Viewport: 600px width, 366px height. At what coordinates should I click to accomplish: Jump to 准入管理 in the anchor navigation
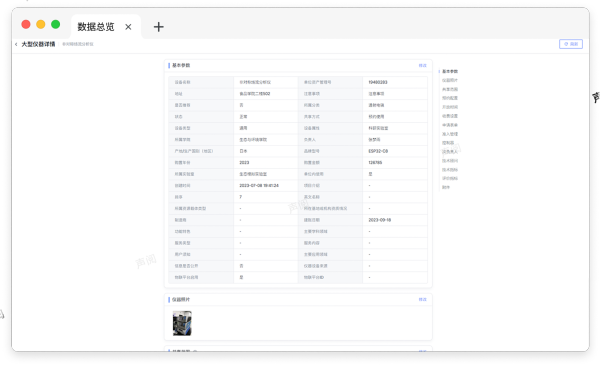pyautogui.click(x=450, y=134)
